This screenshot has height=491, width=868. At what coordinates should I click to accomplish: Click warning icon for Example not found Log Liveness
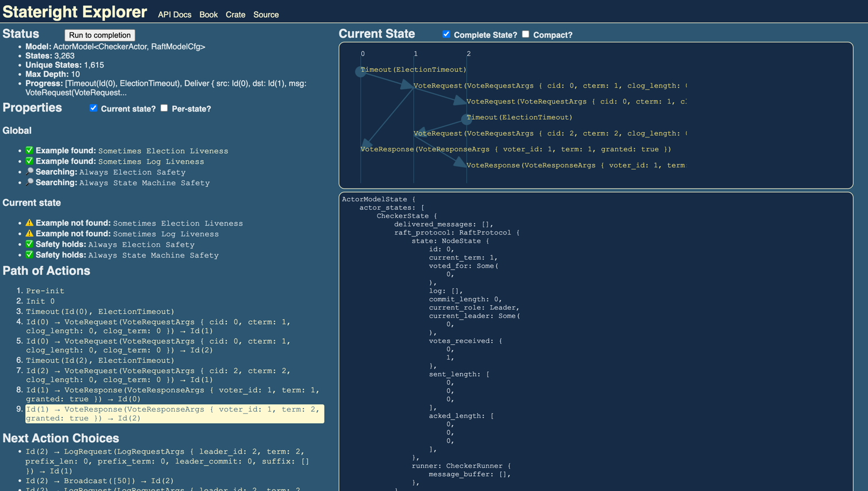click(x=29, y=233)
